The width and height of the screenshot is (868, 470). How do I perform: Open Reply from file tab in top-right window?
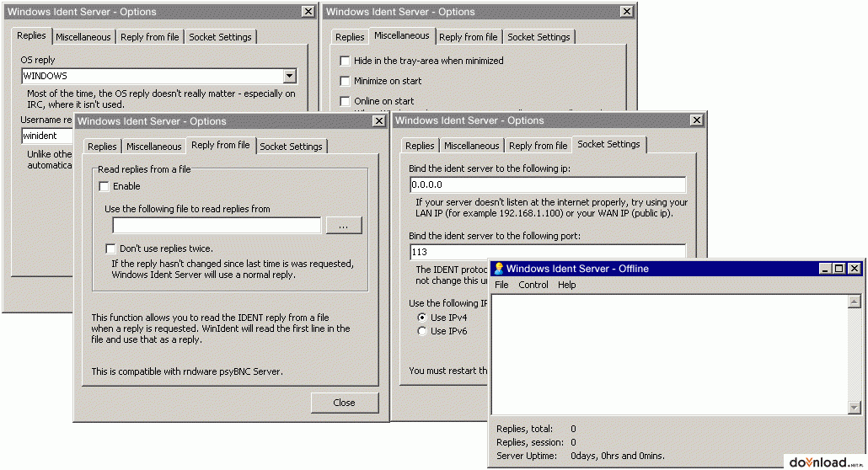469,37
